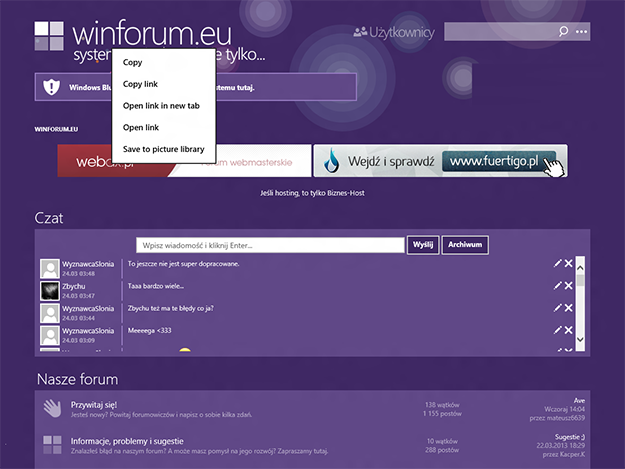This screenshot has height=469, width=625.
Task: Select Copy from the context menu
Action: (x=132, y=62)
